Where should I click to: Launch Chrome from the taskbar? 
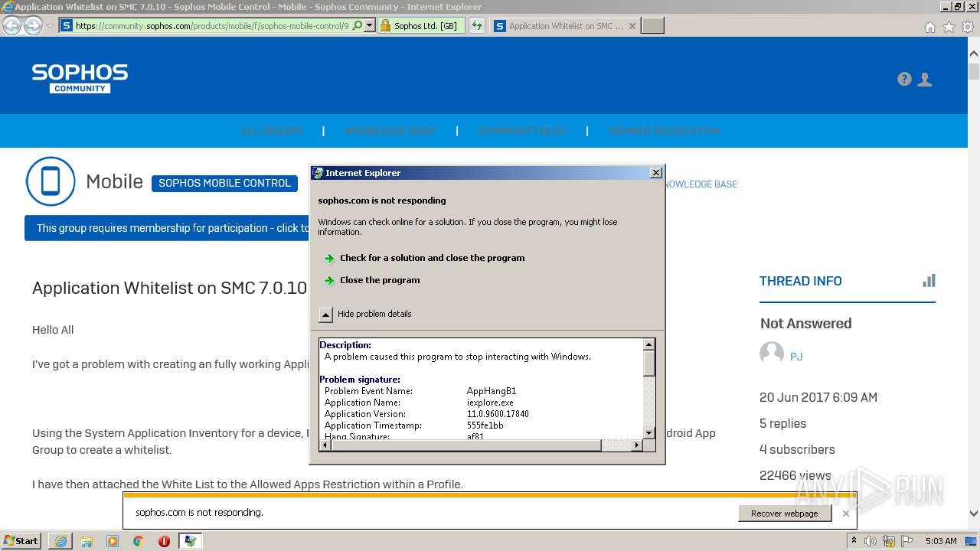click(139, 541)
